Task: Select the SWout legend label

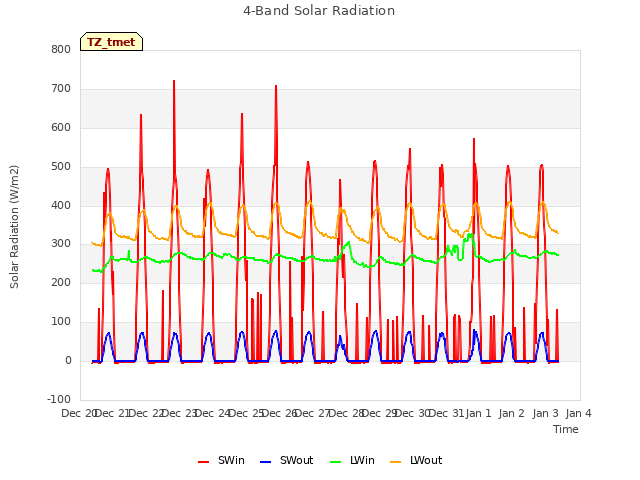Action: [x=296, y=460]
